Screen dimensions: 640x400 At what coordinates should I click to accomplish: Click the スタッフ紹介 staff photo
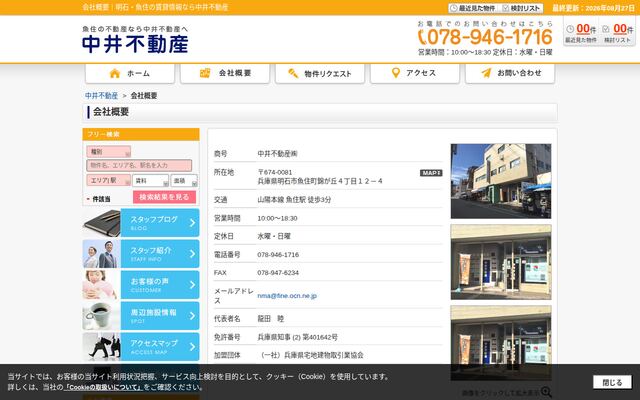pos(102,254)
